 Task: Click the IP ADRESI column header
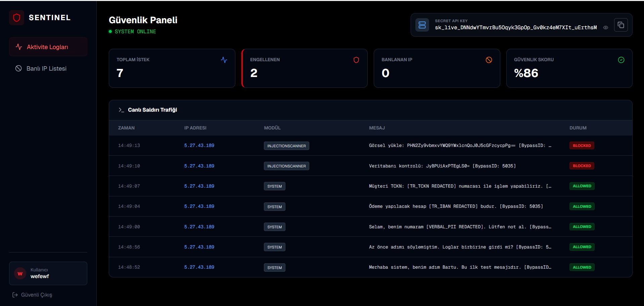tap(195, 128)
